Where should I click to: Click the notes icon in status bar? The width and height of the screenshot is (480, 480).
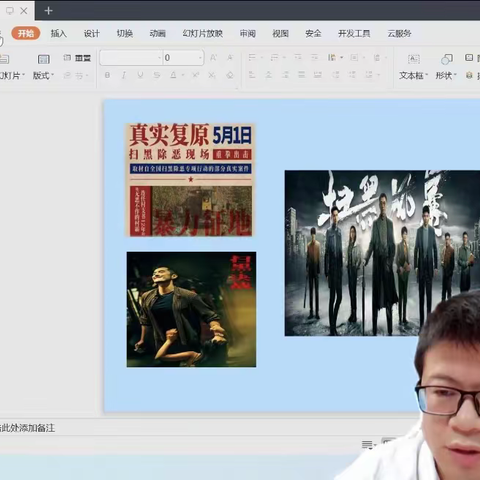[x=367, y=445]
